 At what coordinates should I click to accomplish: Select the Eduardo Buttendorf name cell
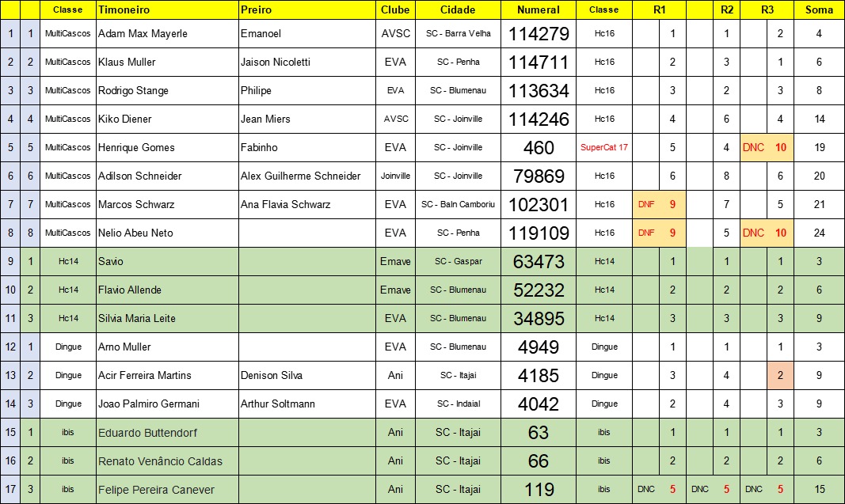pyautogui.click(x=166, y=433)
